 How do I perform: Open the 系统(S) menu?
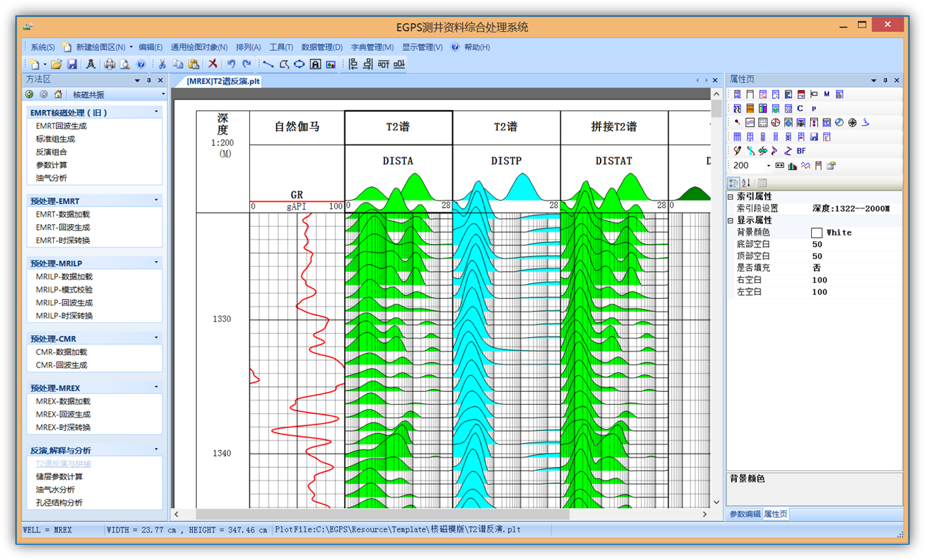(43, 47)
